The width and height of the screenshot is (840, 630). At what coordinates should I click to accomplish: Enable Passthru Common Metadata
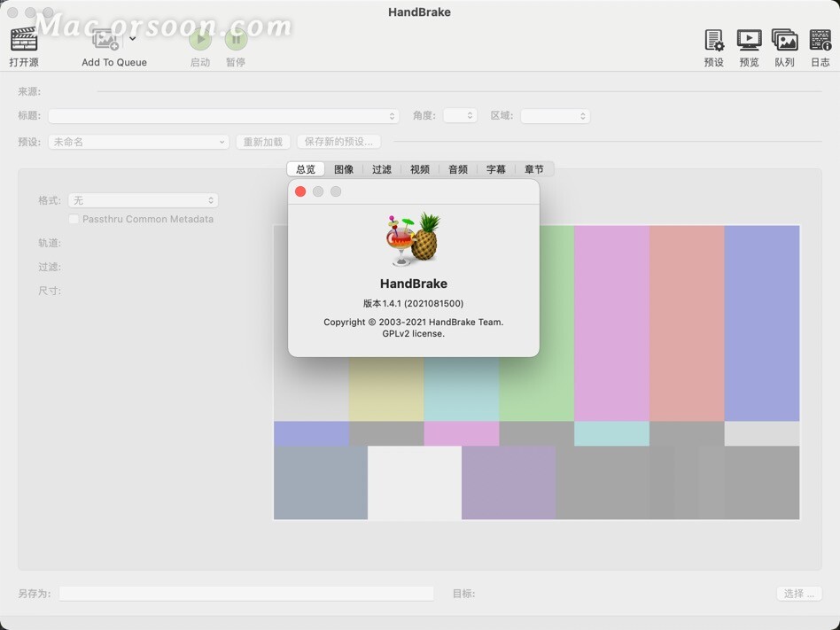(74, 219)
